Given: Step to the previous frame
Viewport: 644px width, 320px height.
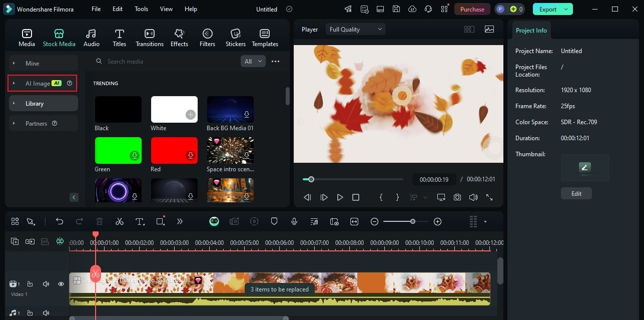Looking at the screenshot, I should pyautogui.click(x=308, y=197).
